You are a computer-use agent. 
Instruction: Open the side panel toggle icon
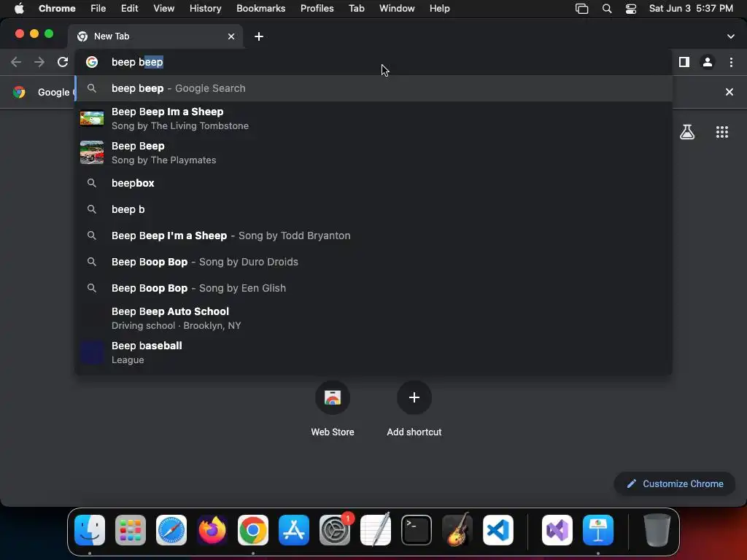coord(684,62)
